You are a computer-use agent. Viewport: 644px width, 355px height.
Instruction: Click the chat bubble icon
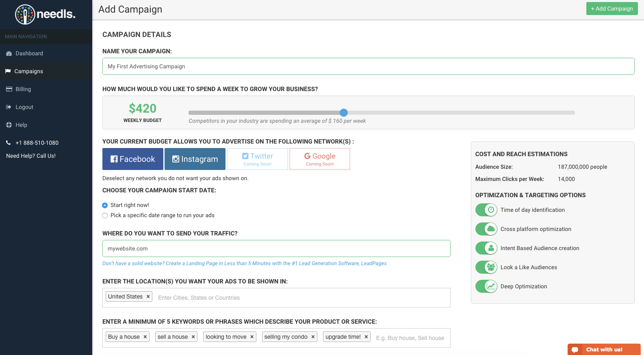(575, 350)
